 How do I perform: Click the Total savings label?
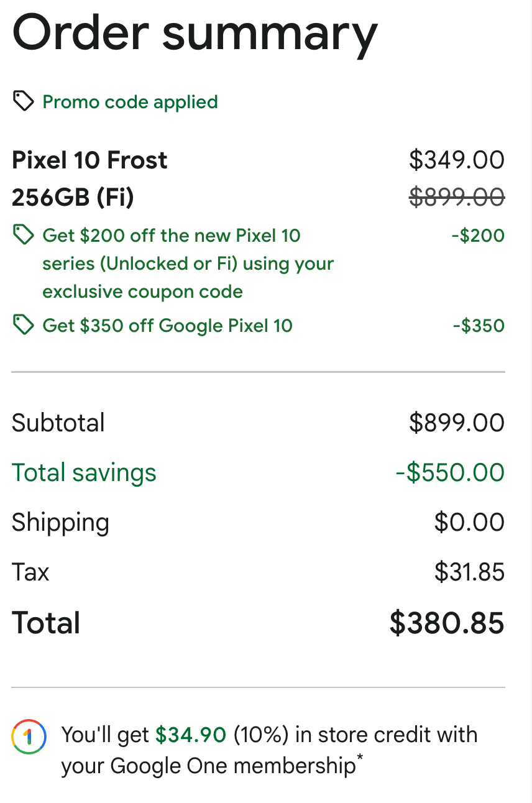tap(84, 473)
